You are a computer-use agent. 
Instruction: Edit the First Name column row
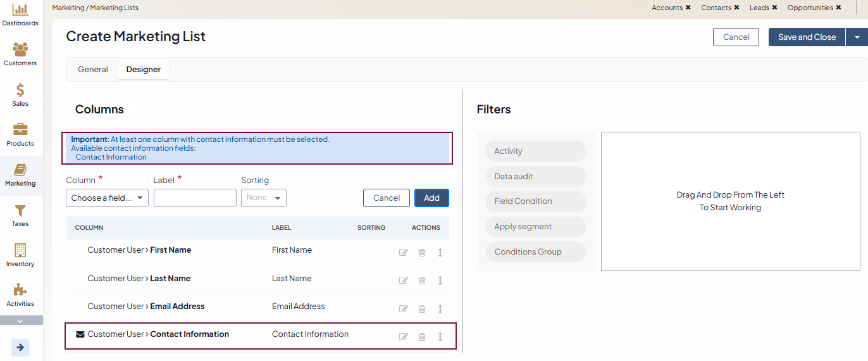coord(404,253)
